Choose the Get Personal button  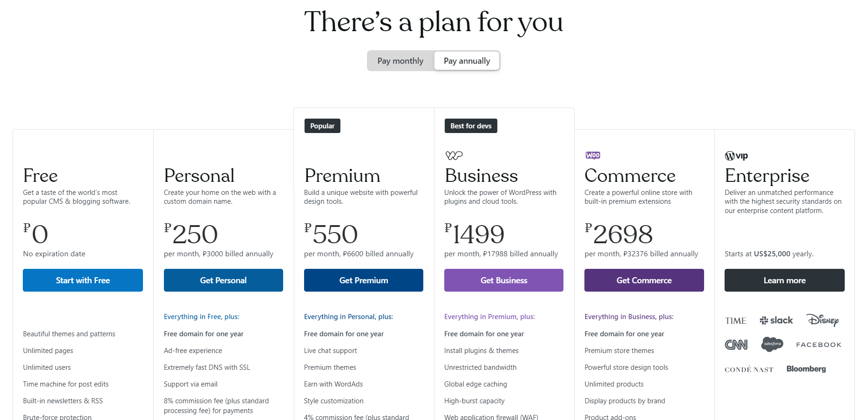coord(224,280)
